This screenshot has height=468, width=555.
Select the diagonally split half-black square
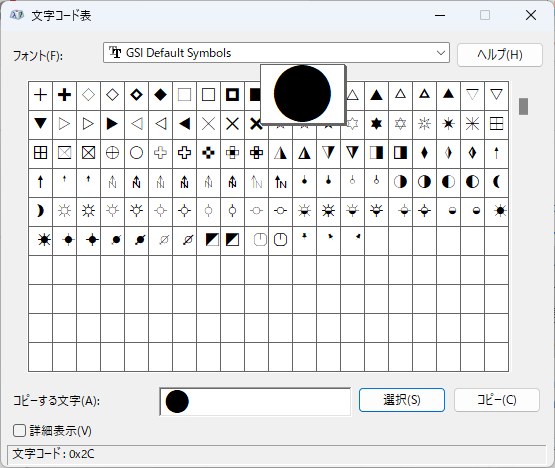[232, 240]
